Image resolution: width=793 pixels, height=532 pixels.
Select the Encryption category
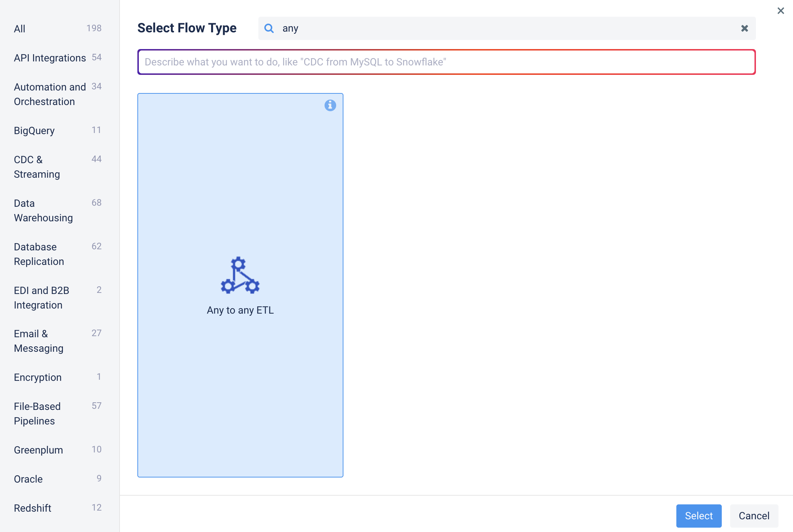coord(37,377)
